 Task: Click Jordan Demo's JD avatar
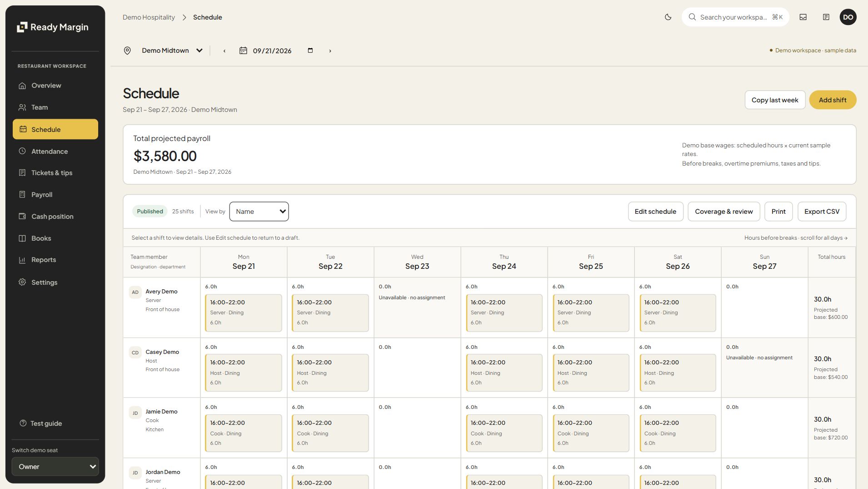[135, 473]
